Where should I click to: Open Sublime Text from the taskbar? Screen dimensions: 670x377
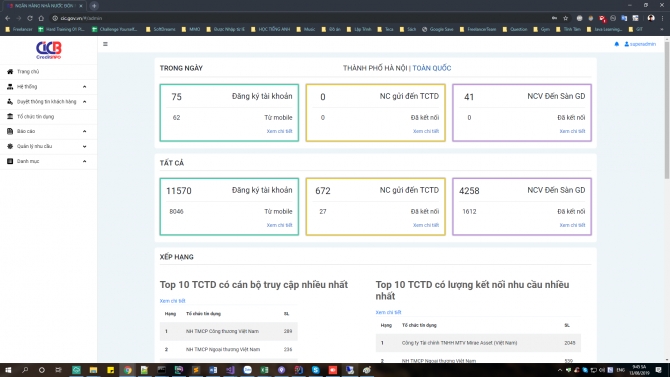pyautogui.click(x=196, y=370)
